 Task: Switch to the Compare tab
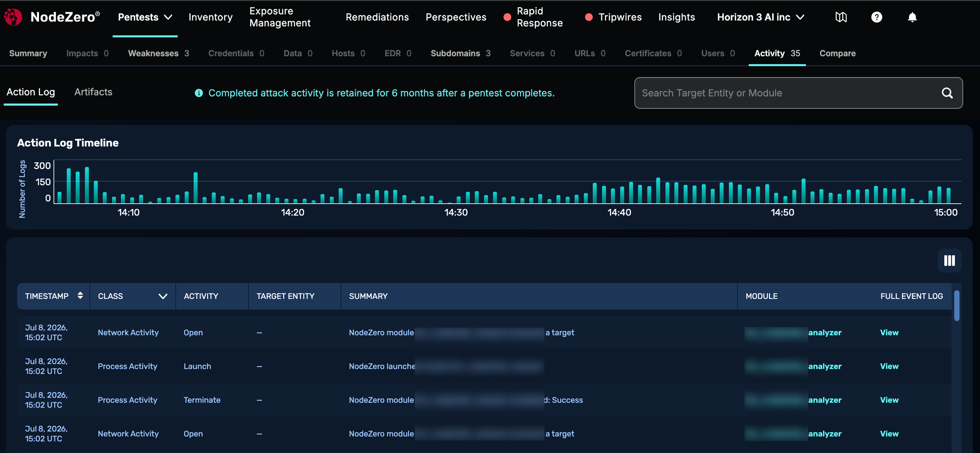coord(837,53)
